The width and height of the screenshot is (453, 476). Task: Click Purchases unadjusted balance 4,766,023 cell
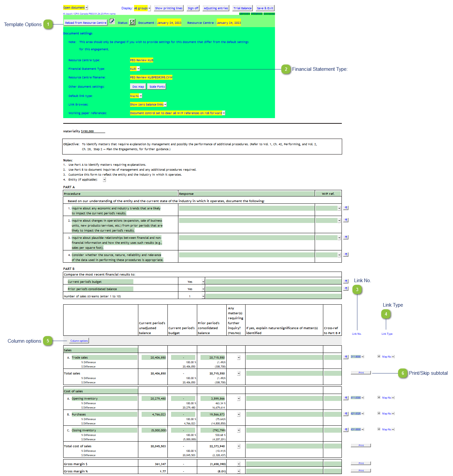[x=154, y=414]
